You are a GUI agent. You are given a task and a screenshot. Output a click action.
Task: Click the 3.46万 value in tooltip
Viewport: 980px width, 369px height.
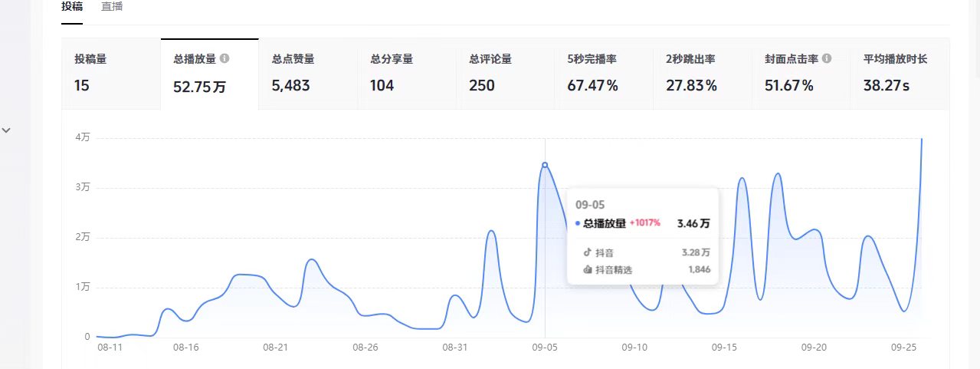tap(693, 224)
